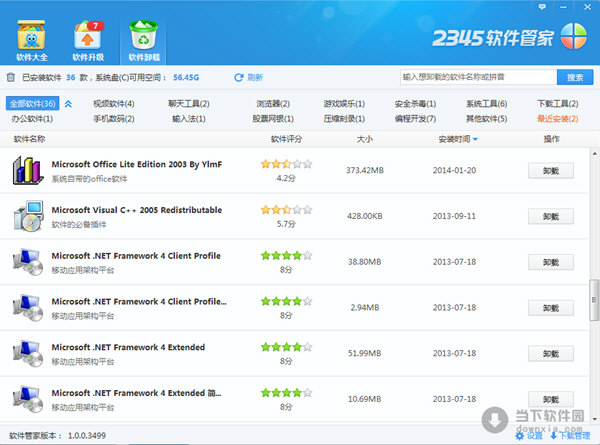
Task: Filter by 视频软件(4) category
Action: 114,104
